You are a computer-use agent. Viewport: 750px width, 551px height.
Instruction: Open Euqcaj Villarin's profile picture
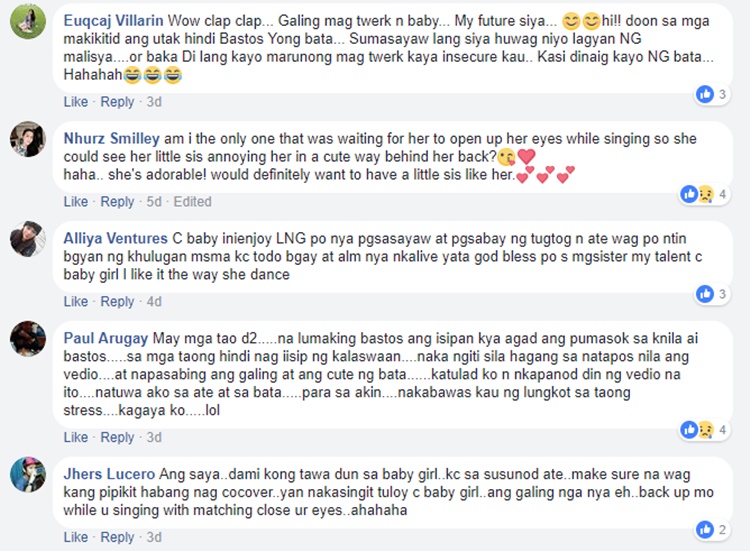[28, 21]
